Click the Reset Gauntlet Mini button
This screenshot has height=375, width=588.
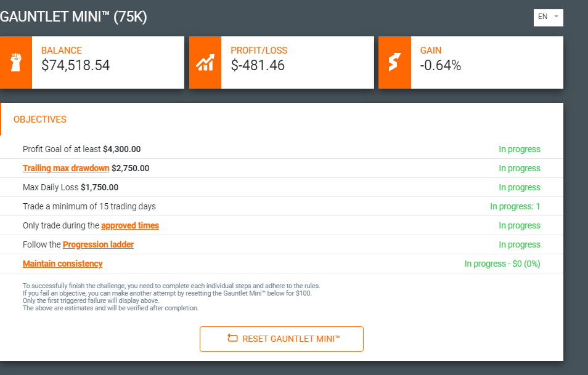(x=282, y=339)
